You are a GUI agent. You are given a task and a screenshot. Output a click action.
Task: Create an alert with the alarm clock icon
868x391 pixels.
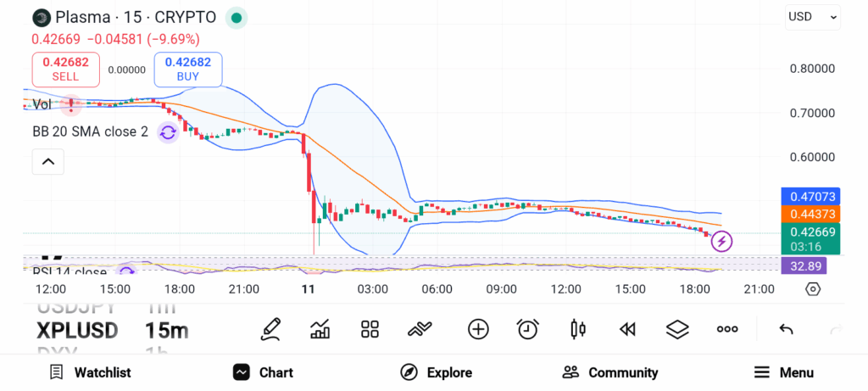coord(528,329)
